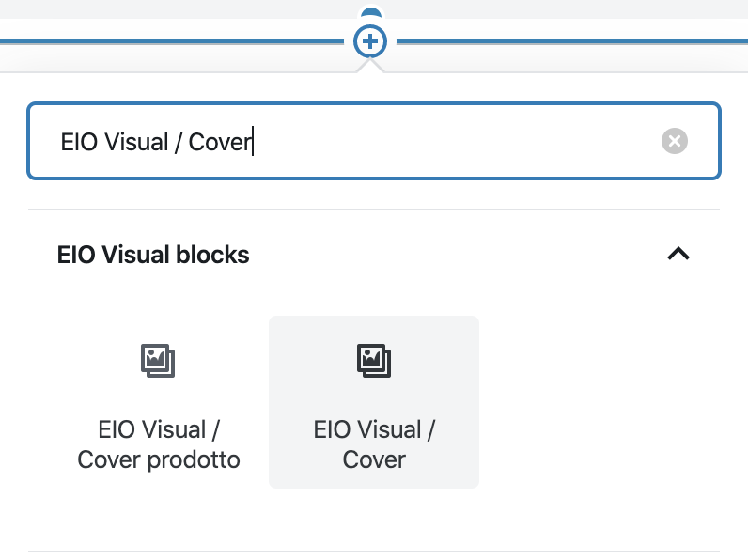Screen dimensions: 748x560
Task: Toggle the EIO Visual blocks section heading
Action: [x=153, y=255]
